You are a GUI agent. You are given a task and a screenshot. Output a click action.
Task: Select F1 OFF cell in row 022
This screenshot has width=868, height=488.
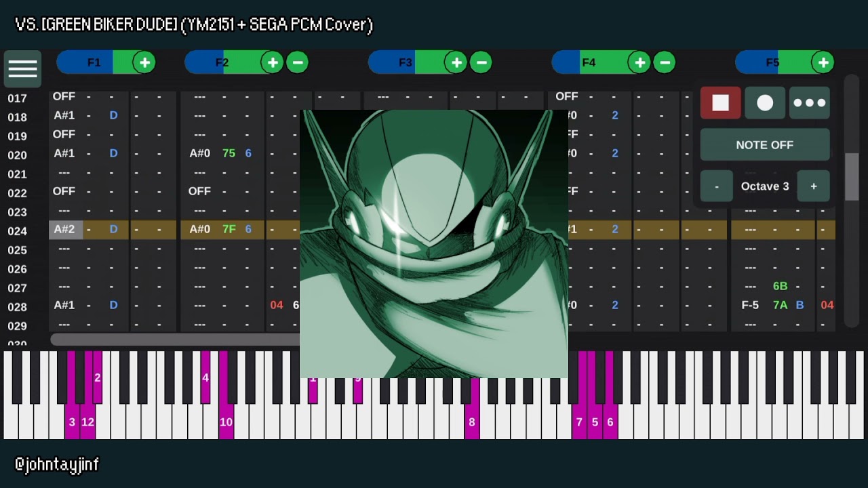pyautogui.click(x=64, y=192)
